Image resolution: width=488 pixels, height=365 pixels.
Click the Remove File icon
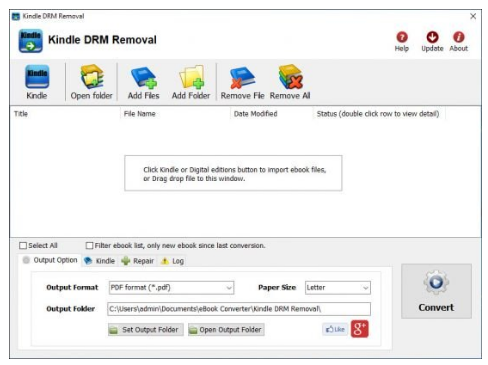pos(242,77)
